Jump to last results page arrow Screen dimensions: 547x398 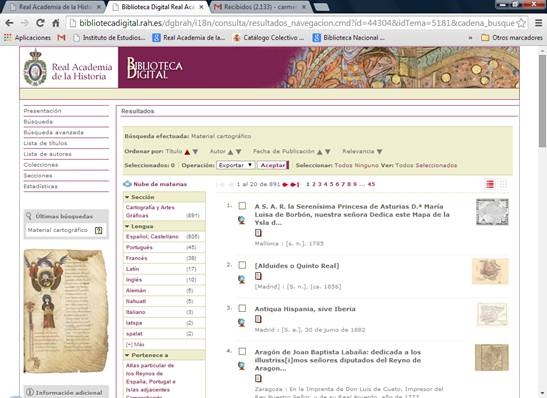click(x=295, y=185)
